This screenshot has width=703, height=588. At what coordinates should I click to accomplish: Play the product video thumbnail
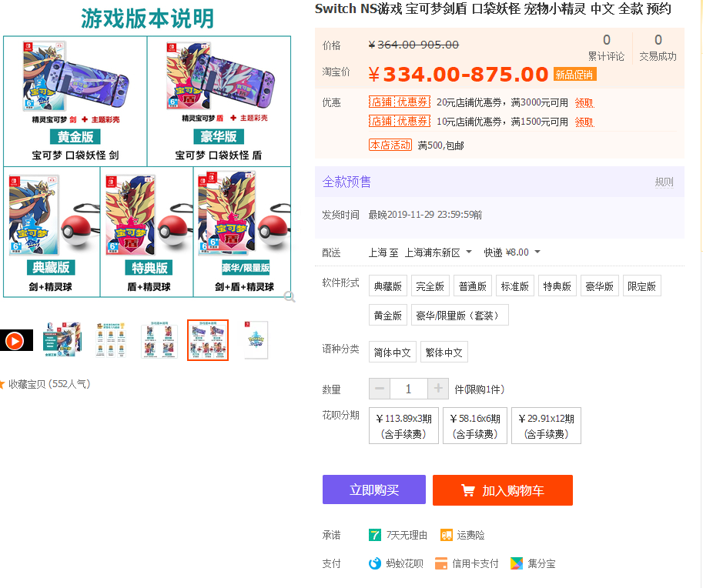(x=16, y=341)
